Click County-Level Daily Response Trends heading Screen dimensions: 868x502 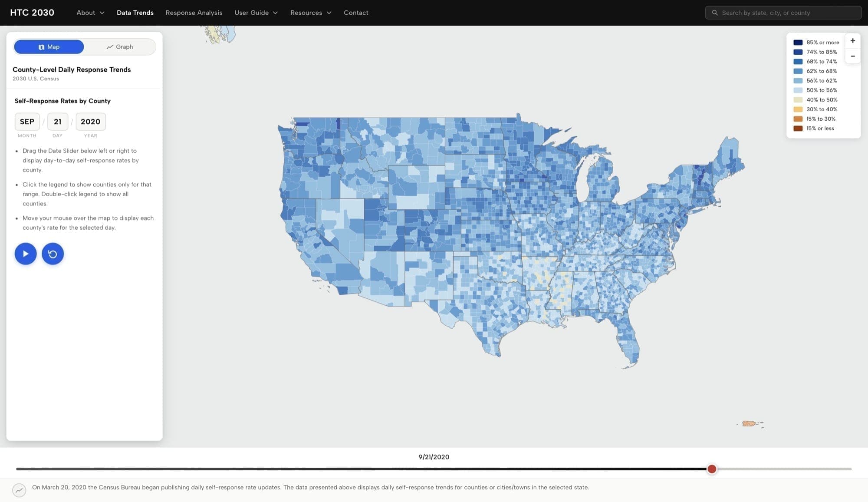click(x=72, y=69)
